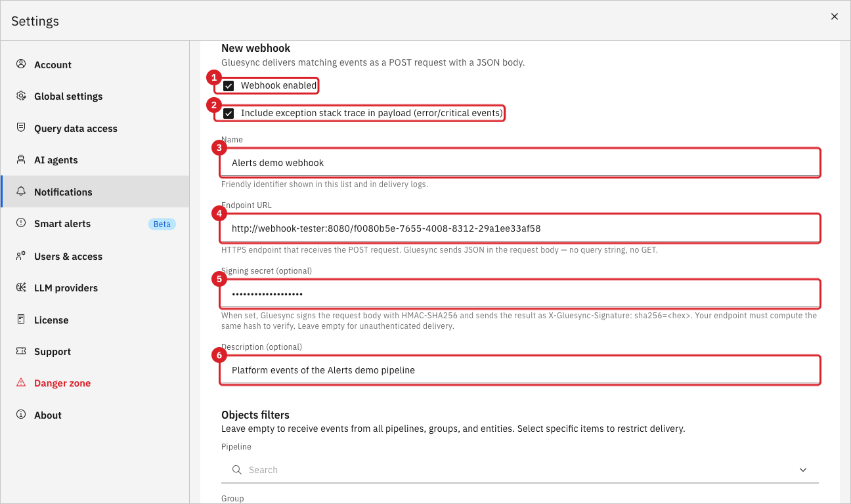Click the Account person icon

[21, 64]
